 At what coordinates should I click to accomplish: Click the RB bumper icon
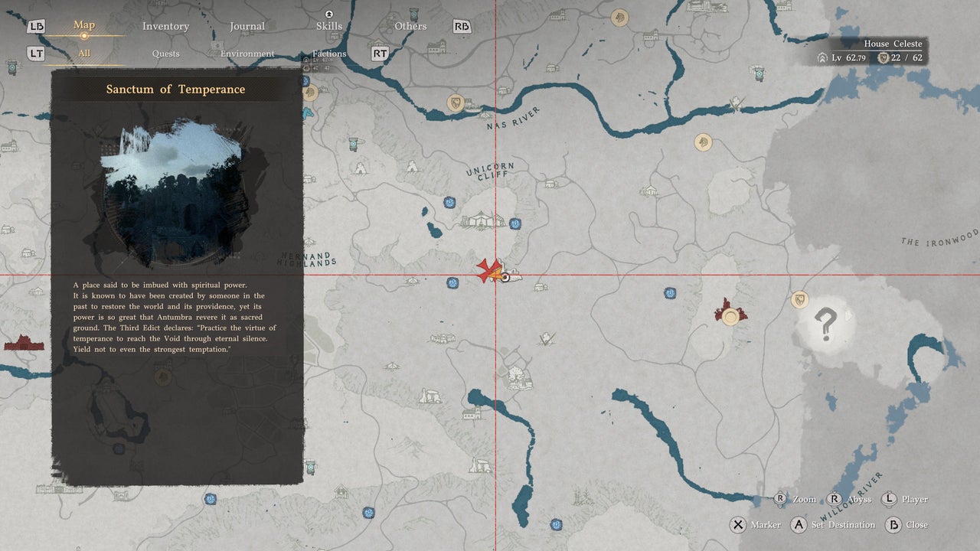coord(462,26)
